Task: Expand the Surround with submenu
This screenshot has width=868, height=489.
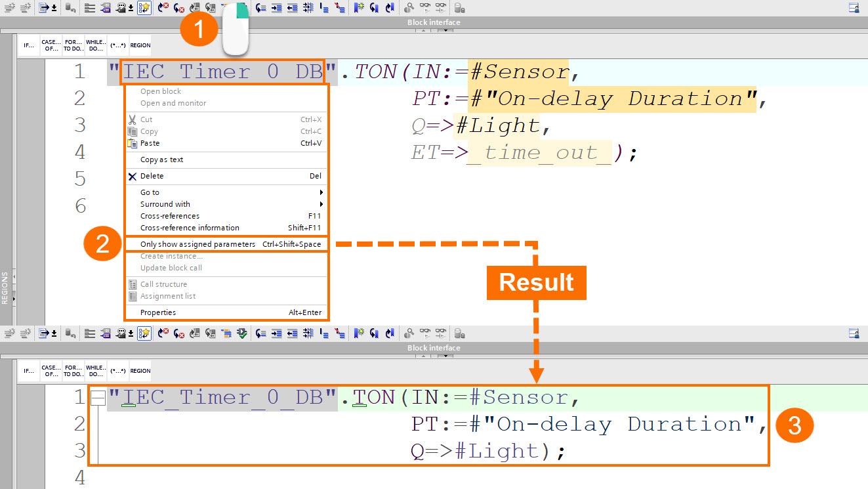Action: (x=226, y=204)
